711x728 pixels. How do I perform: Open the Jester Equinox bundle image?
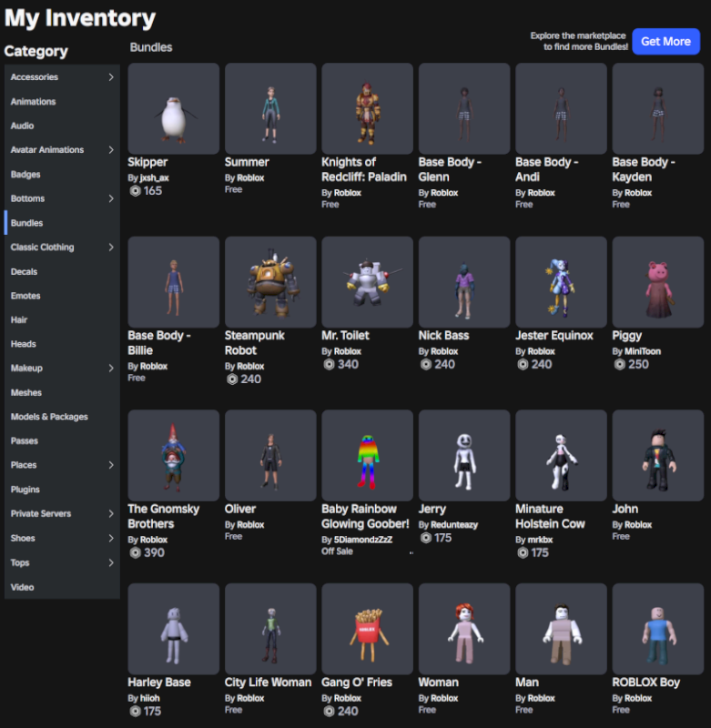coord(561,282)
